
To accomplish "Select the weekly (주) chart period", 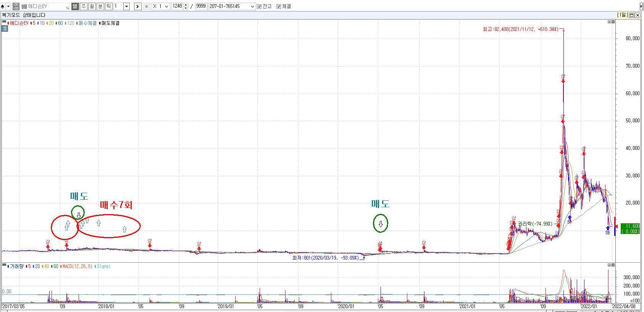I will pyautogui.click(x=83, y=6).
